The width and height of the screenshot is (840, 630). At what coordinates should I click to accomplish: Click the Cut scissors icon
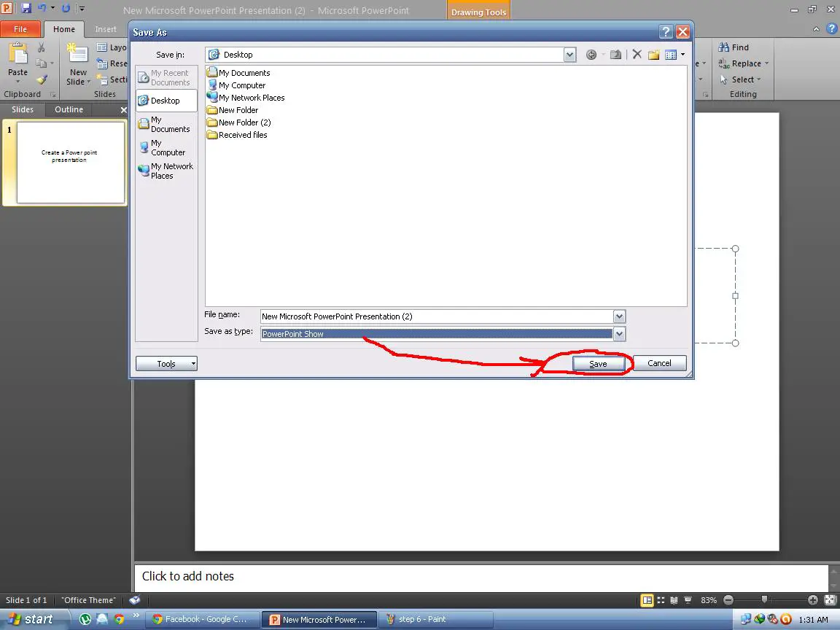[42, 48]
